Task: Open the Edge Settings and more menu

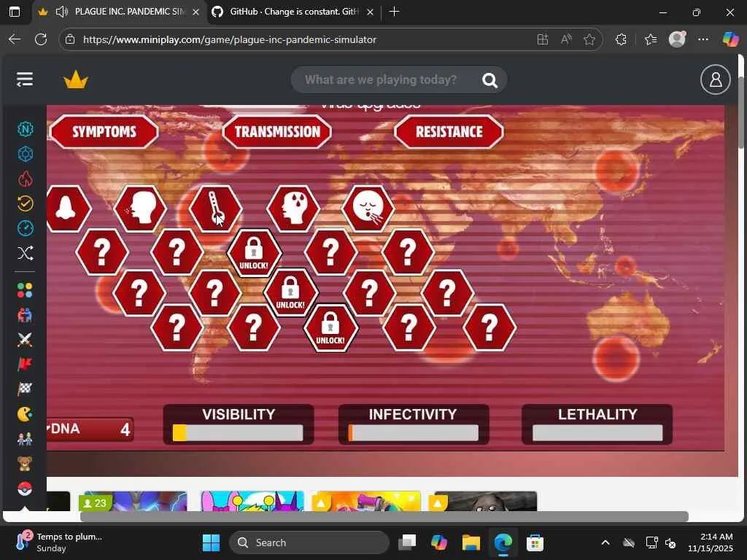Action: pos(703,39)
